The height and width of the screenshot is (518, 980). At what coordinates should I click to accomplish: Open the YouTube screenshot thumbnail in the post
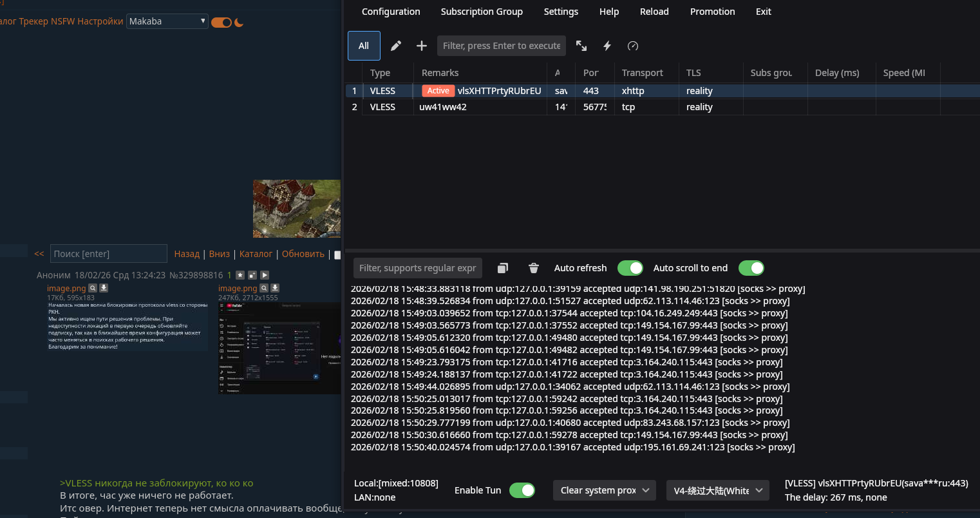(x=279, y=348)
